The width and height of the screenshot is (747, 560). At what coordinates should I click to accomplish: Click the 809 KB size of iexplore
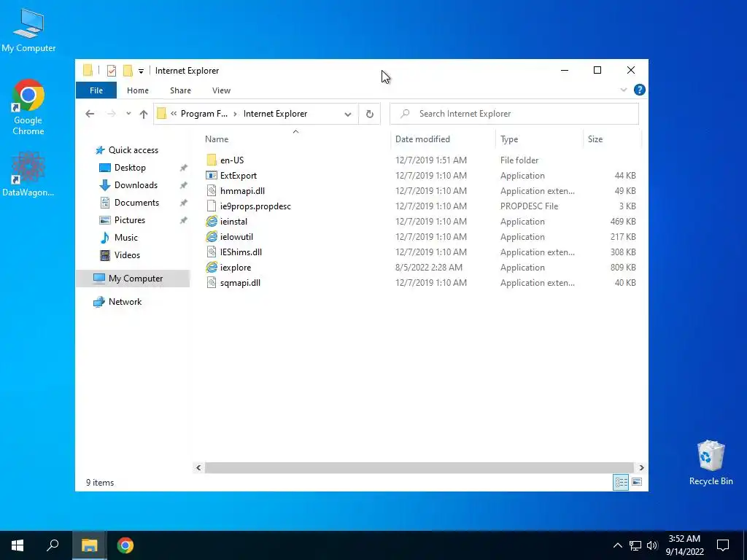(623, 268)
